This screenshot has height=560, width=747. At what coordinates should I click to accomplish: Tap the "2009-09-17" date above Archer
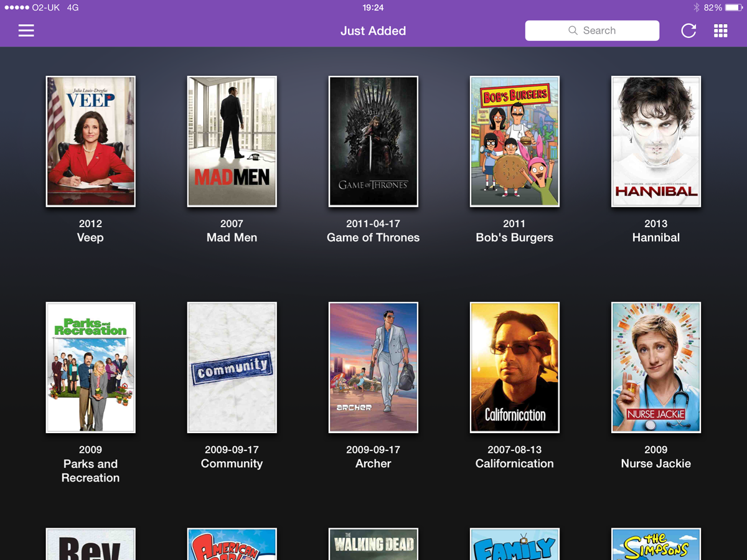coord(373,449)
